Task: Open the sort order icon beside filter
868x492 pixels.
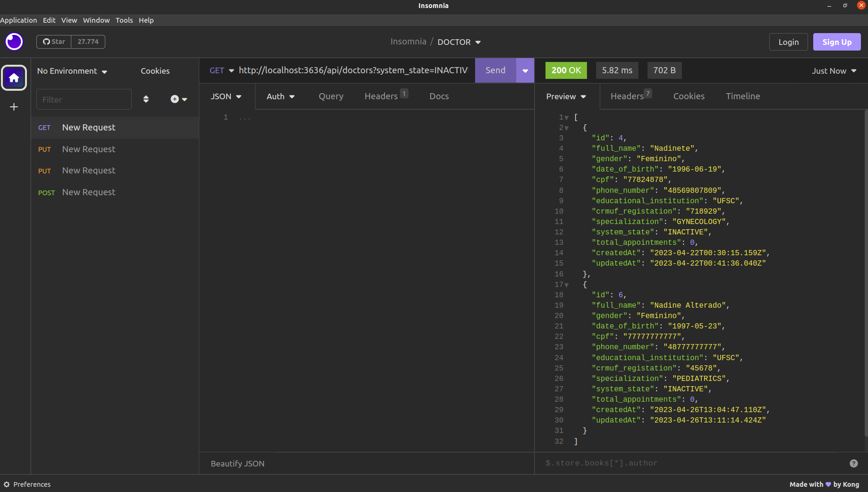Action: (x=146, y=99)
